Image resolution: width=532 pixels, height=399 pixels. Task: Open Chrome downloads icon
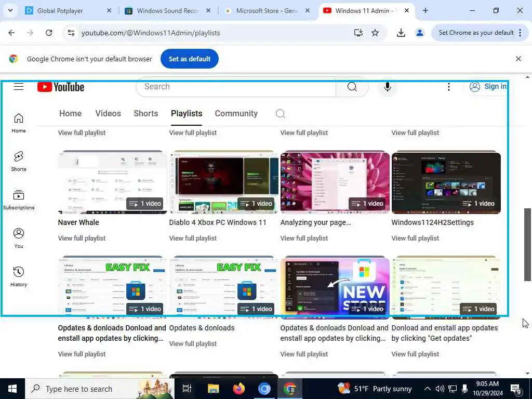(x=401, y=33)
